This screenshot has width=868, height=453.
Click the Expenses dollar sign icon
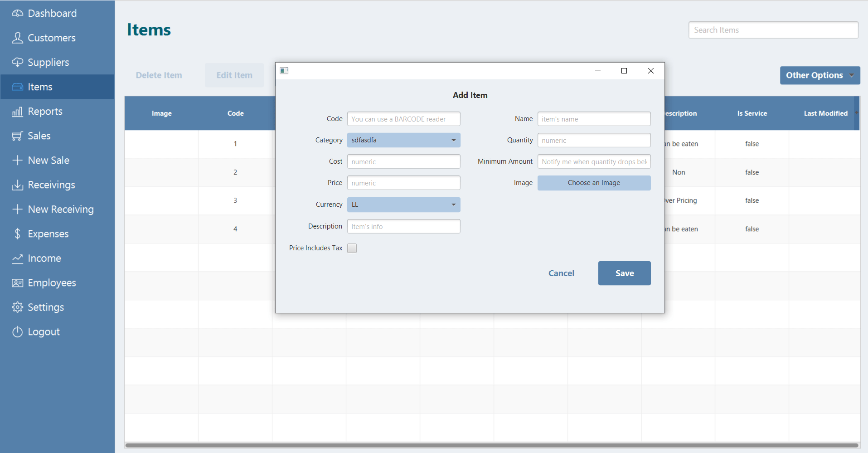(17, 234)
